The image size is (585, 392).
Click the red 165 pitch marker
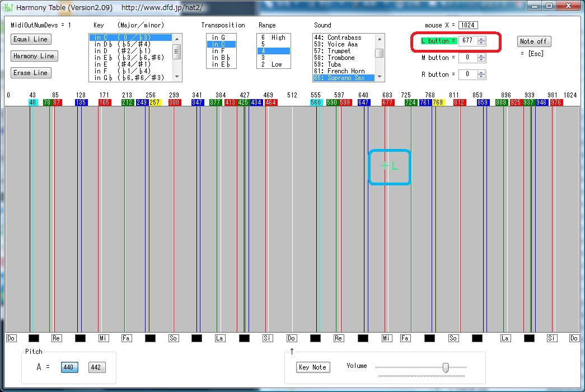pyautogui.click(x=105, y=102)
